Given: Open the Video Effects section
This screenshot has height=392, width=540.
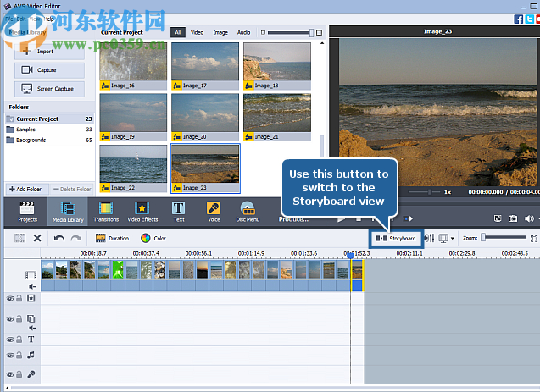Looking at the screenshot, I should pos(142,211).
